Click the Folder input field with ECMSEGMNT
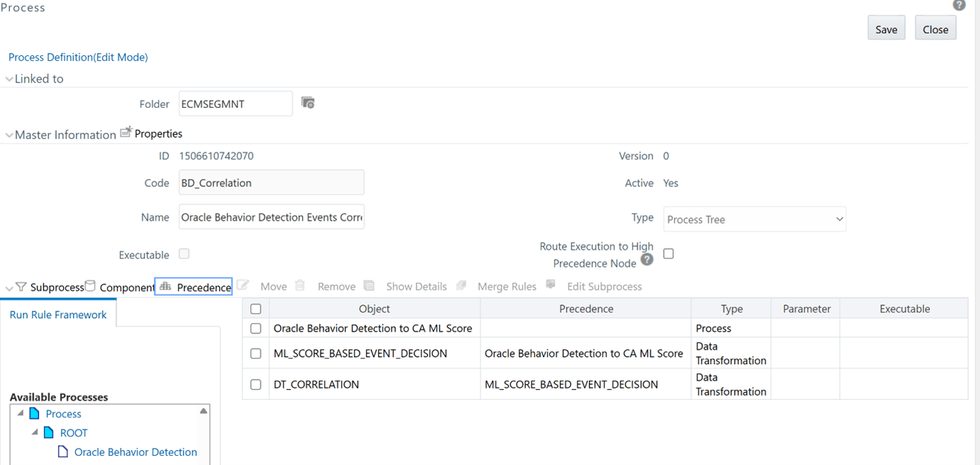980x465 pixels. (x=235, y=104)
